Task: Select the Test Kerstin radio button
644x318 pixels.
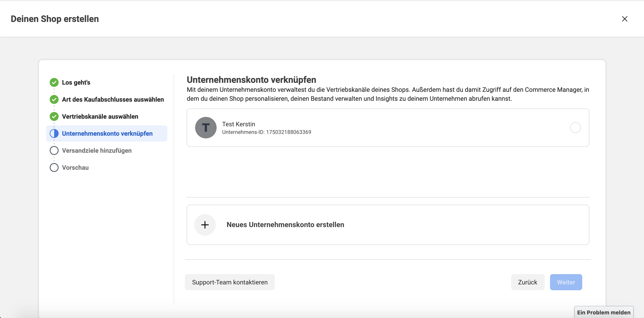Action: (x=575, y=128)
